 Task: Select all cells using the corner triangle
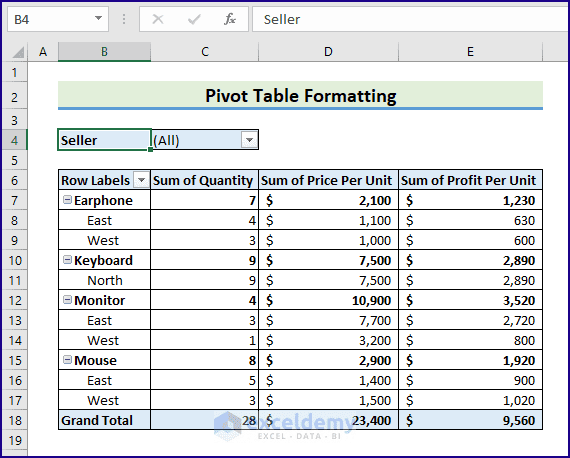coord(18,52)
